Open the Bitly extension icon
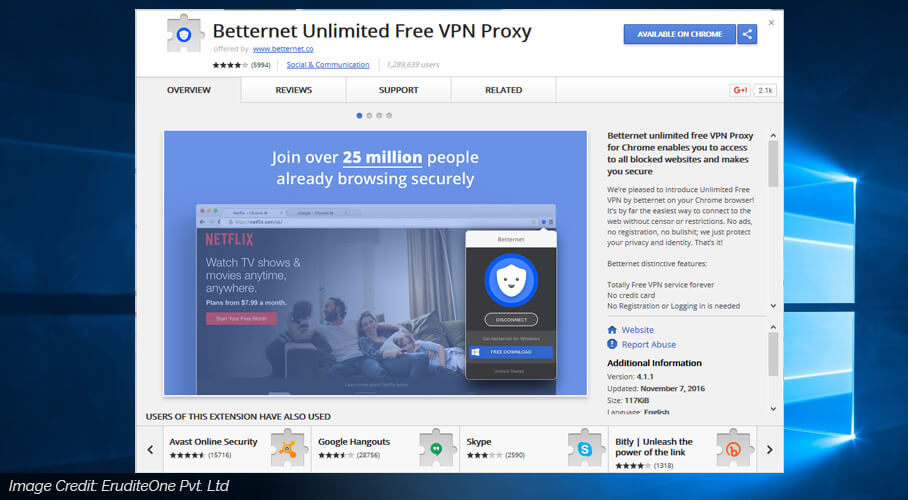 [734, 448]
